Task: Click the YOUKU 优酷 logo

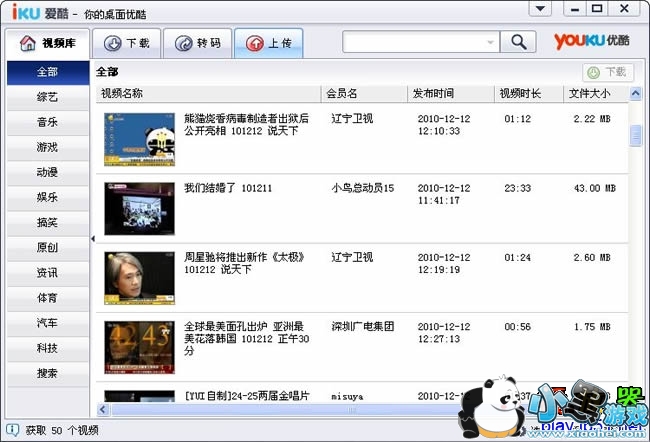Action: coord(593,41)
